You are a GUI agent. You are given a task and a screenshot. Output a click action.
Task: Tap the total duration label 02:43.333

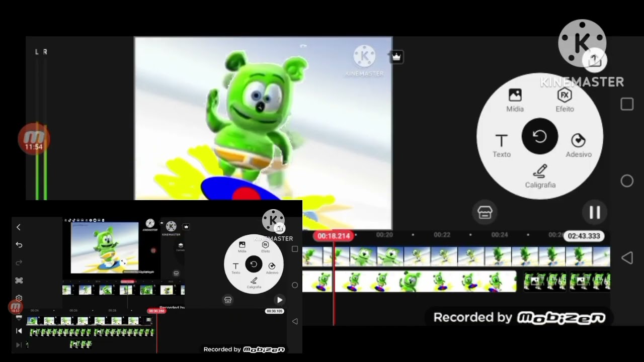click(584, 236)
